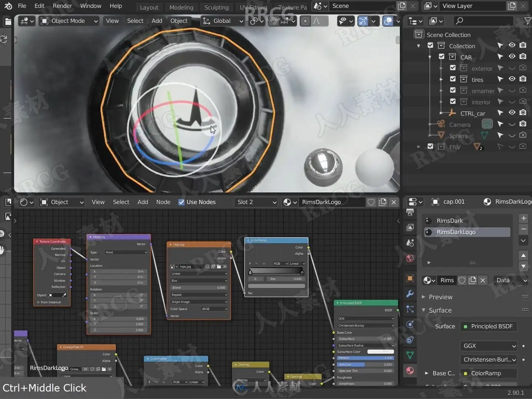This screenshot has width=532, height=399.
Task: Hide the CAR collection using its eye icon
Action: pos(512,57)
